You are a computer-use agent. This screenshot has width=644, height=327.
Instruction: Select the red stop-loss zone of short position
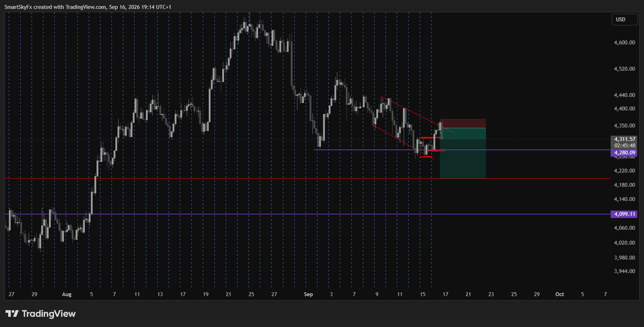pyautogui.click(x=463, y=123)
